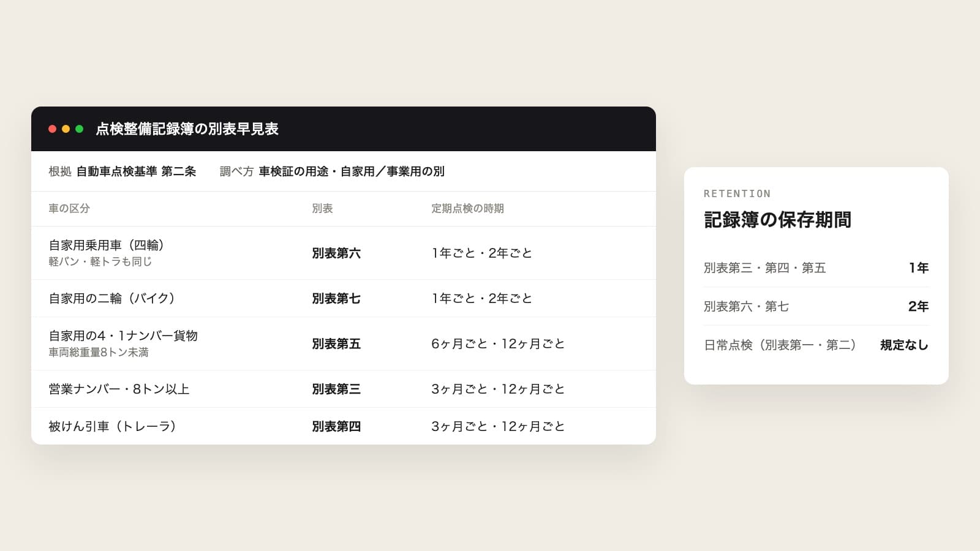Click the note 車両総重量8トン未満
This screenshot has width=980, height=551.
click(x=99, y=352)
